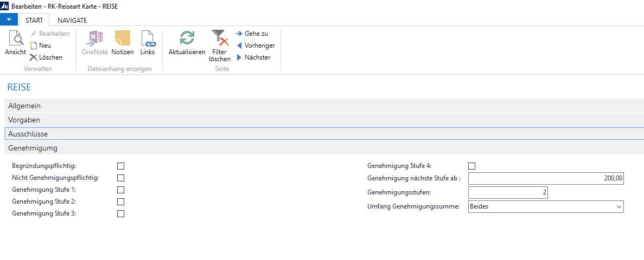644x260 pixels.
Task: Toggle Nicht Genehmigungspflichtig checkbox
Action: [x=120, y=178]
